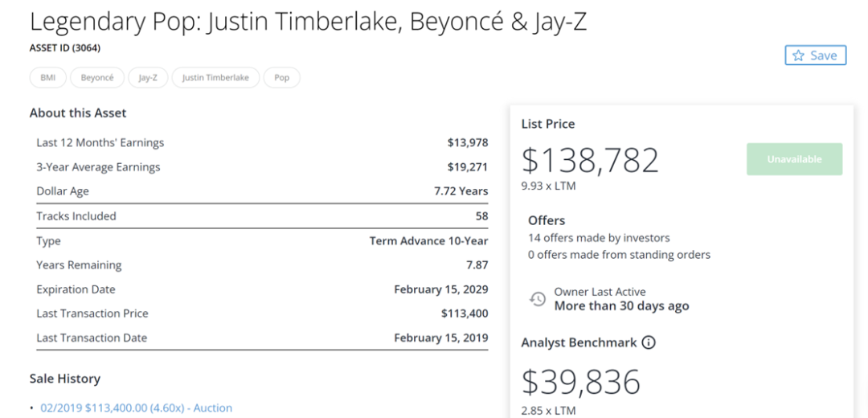
Task: Select the BMI tag
Action: coord(47,78)
